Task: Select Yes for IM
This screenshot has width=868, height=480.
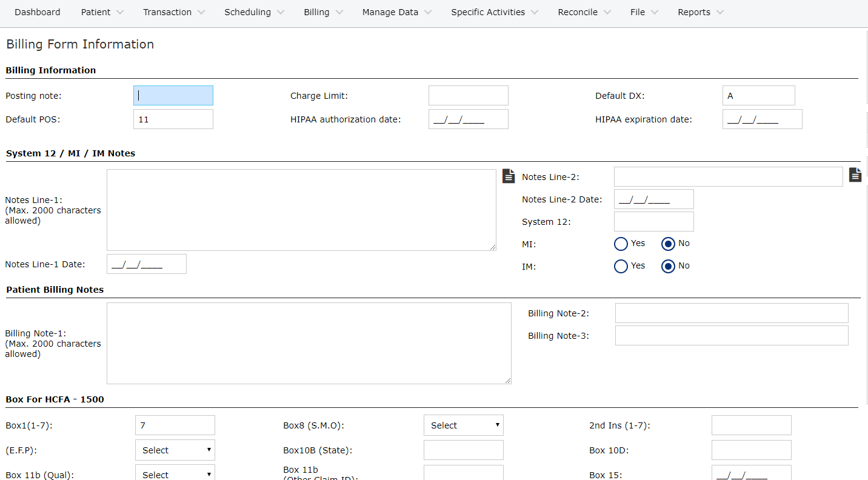Action: coord(621,266)
